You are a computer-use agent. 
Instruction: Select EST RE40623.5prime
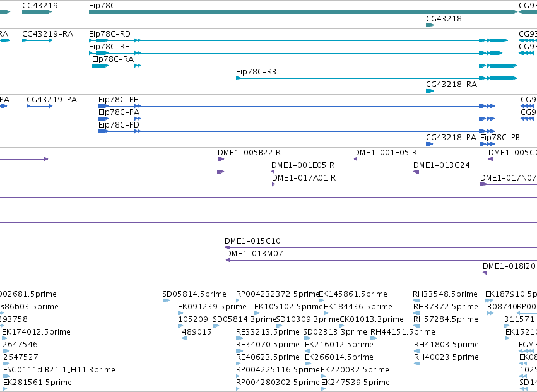[x=239, y=364]
